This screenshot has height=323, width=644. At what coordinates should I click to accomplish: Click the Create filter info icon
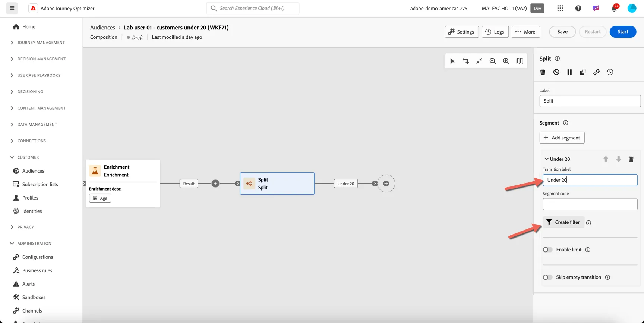coord(588,223)
